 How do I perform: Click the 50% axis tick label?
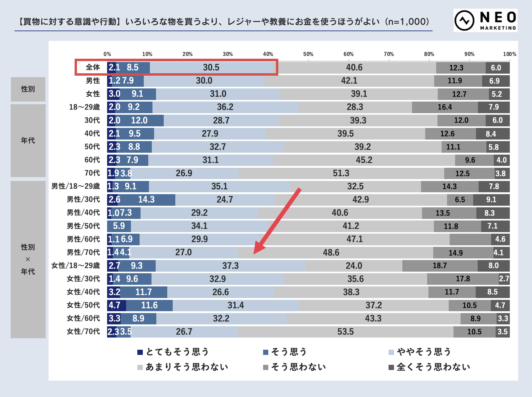tap(308, 54)
